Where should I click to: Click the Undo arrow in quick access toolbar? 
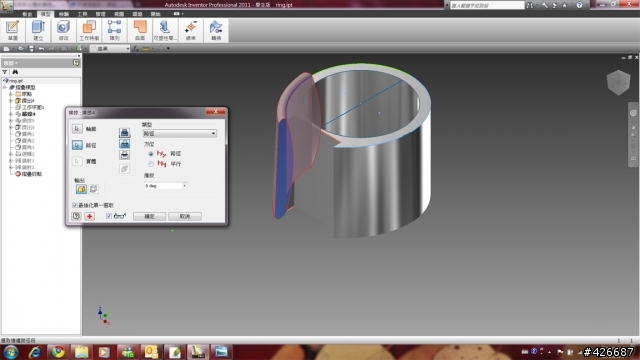coord(41,49)
